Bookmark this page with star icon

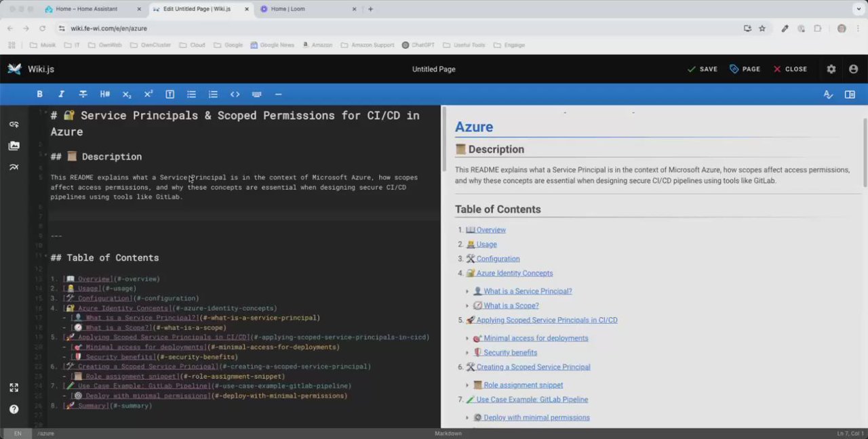[x=762, y=28]
